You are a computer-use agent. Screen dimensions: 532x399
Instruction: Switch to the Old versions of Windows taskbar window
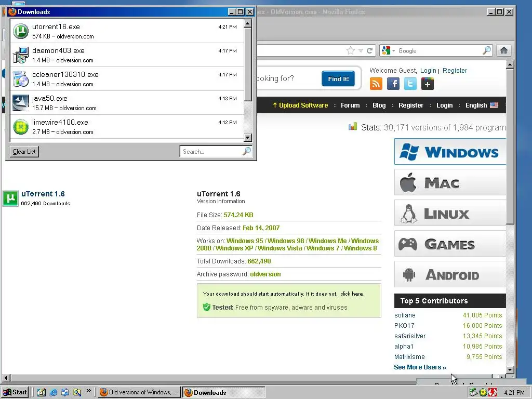point(139,392)
